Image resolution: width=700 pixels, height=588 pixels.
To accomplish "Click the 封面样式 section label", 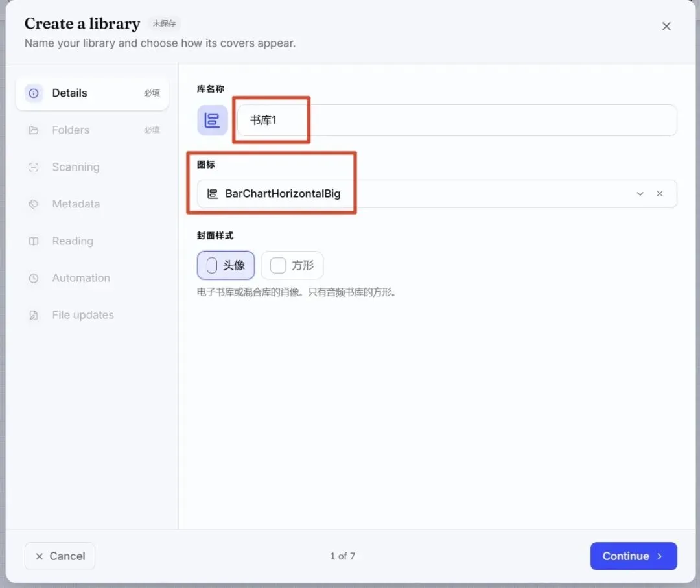I will [x=215, y=235].
